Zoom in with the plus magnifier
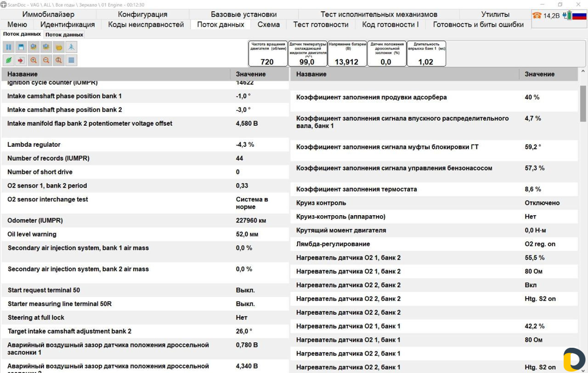This screenshot has width=588, height=373. click(x=34, y=60)
